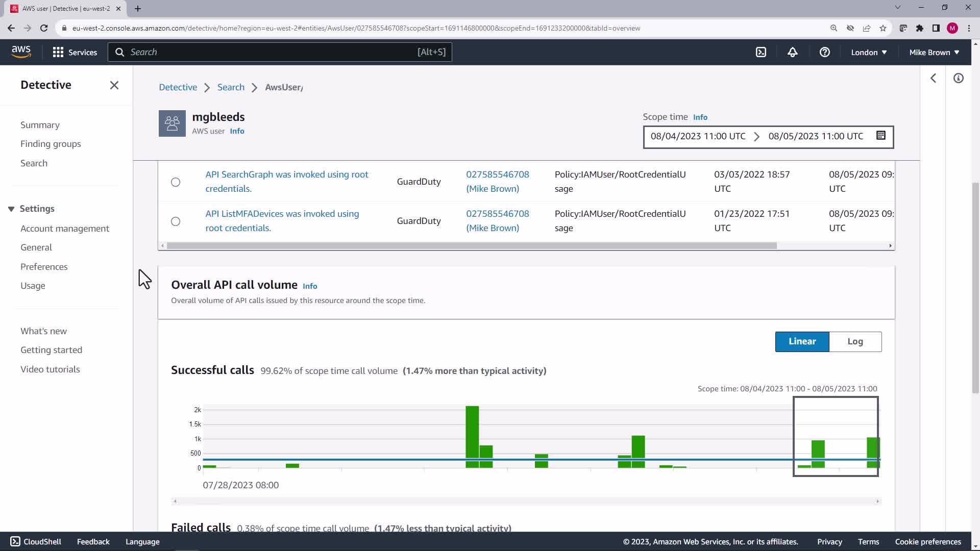Select the API ListMFADevices finding radio button
This screenshot has height=551, width=980.
pyautogui.click(x=176, y=221)
